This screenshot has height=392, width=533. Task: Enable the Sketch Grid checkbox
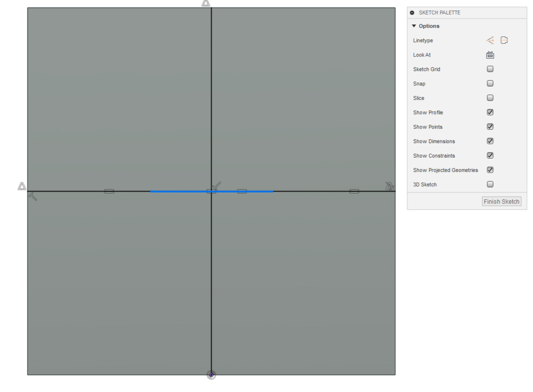tap(490, 69)
